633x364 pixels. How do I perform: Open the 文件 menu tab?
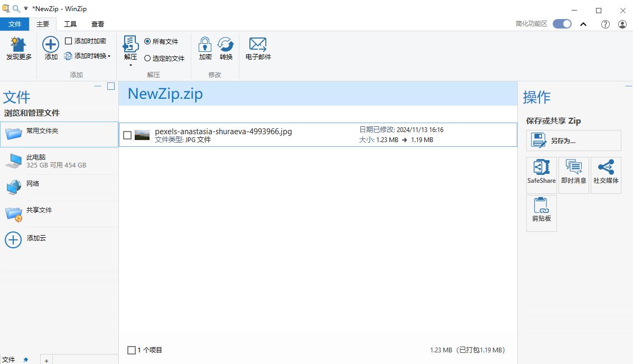coord(15,24)
